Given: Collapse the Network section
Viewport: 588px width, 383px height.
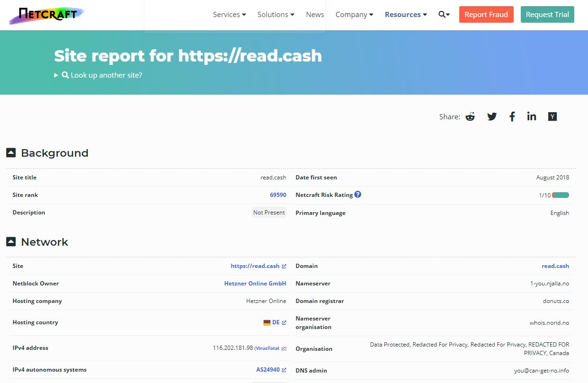Looking at the screenshot, I should coord(11,241).
